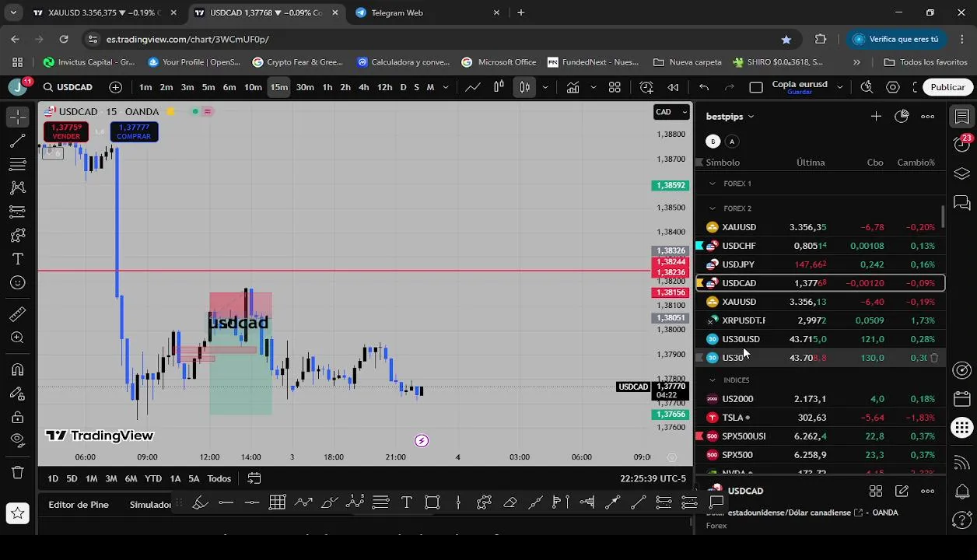The image size is (977, 560).
Task: Expand the chart type dropdown arrow
Action: (545, 87)
